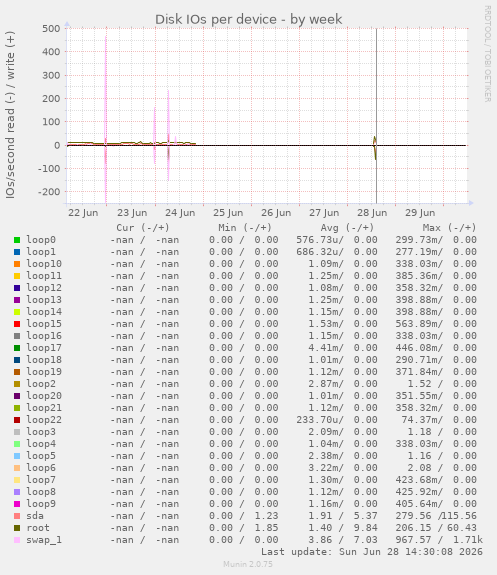
Task: Click the '-200' y-axis label
Action: click(49, 192)
